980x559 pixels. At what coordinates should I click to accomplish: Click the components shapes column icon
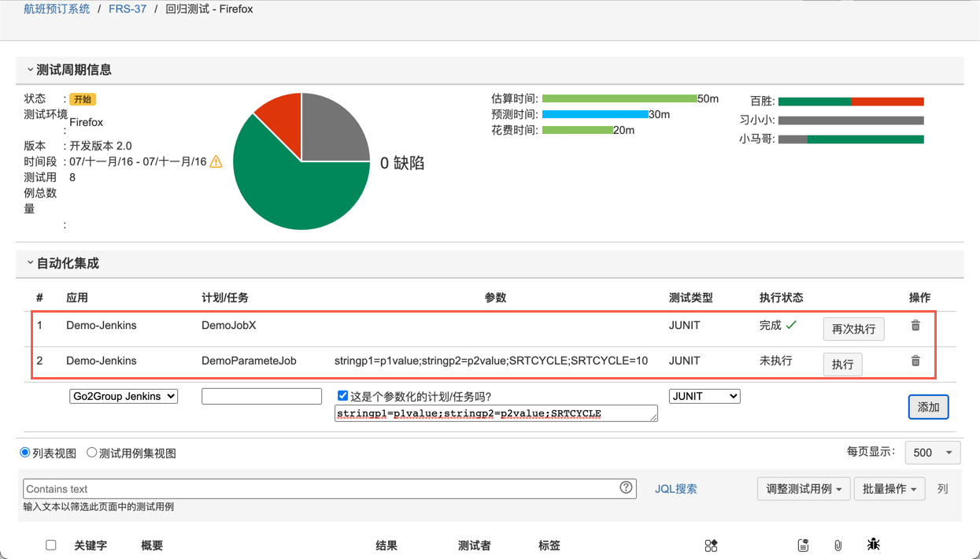tap(711, 545)
